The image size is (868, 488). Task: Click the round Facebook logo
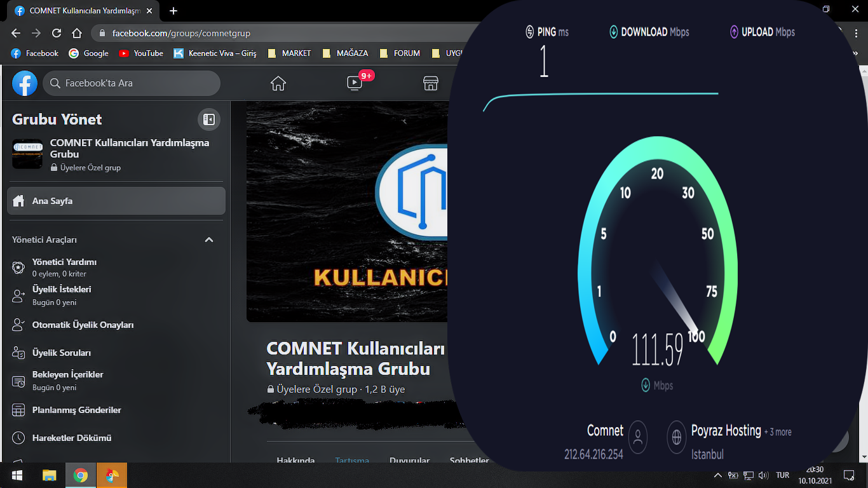25,83
